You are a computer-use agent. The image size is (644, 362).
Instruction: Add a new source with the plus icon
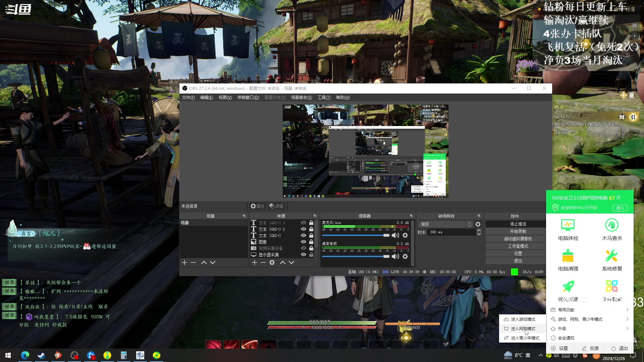click(x=255, y=262)
